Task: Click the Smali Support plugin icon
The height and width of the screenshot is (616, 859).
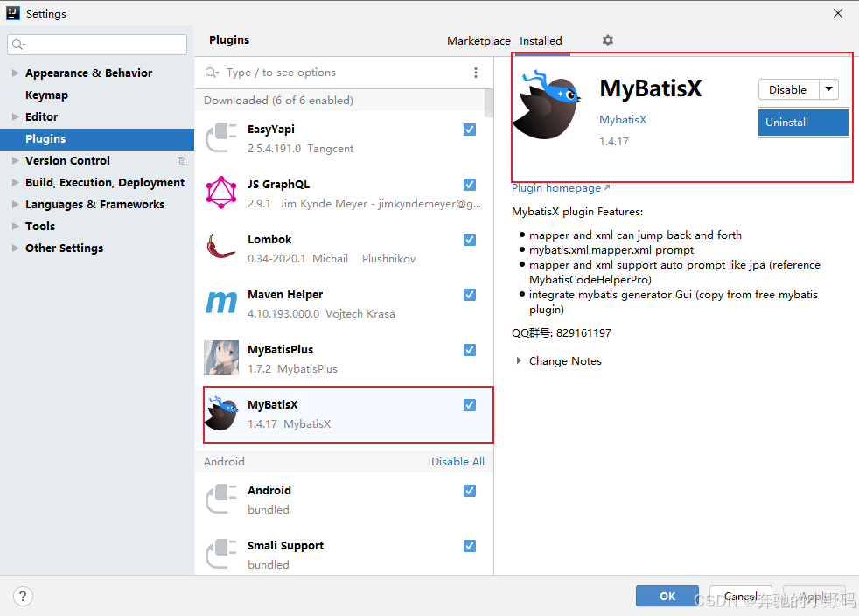Action: 220,554
